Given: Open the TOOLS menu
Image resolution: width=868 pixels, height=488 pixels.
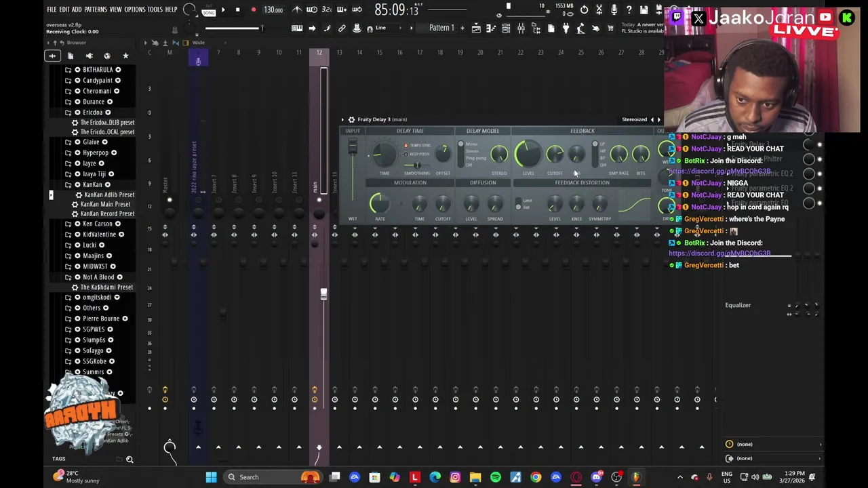Looking at the screenshot, I should click(155, 9).
